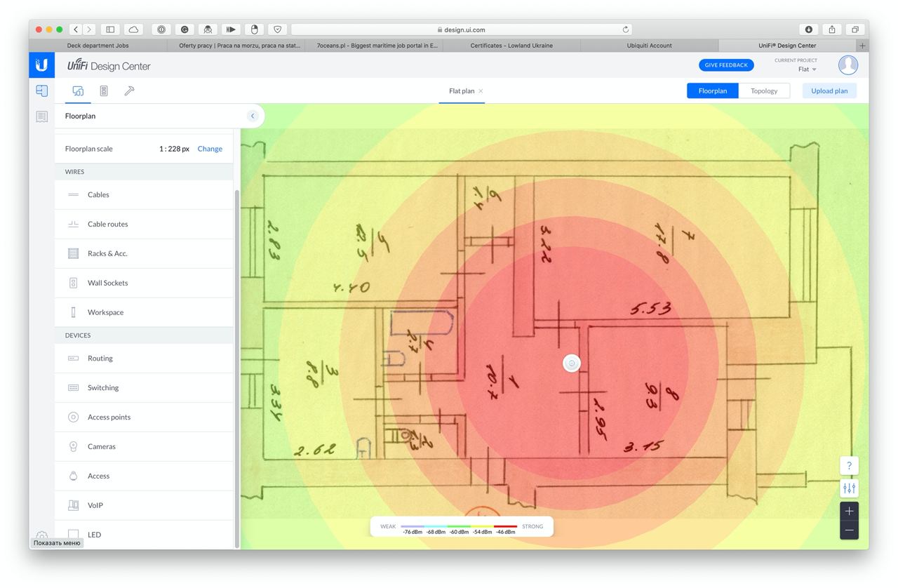Screen dimensions: 898x588
Task: Go back in Safari
Action: pyautogui.click(x=76, y=29)
